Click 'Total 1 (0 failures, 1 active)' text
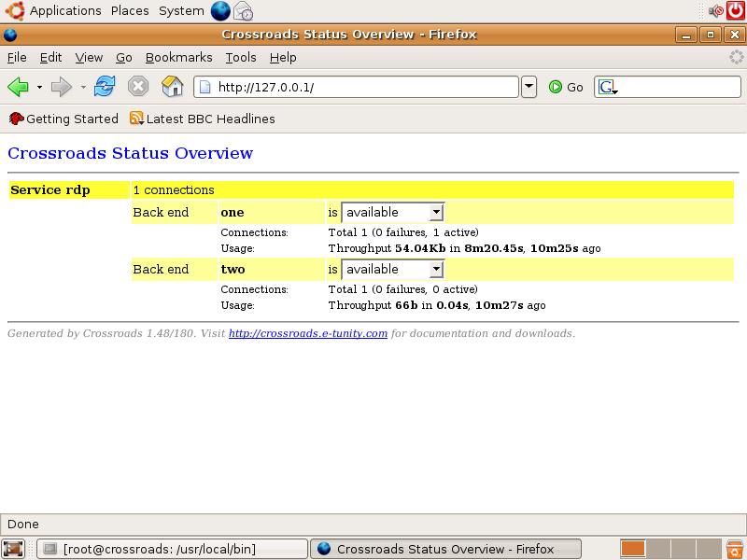 (x=403, y=232)
